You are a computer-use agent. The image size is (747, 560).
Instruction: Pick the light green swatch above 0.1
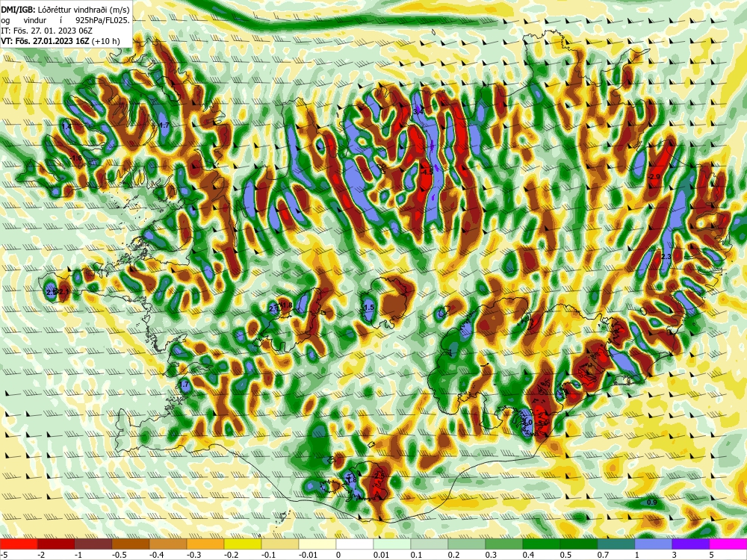(x=430, y=544)
